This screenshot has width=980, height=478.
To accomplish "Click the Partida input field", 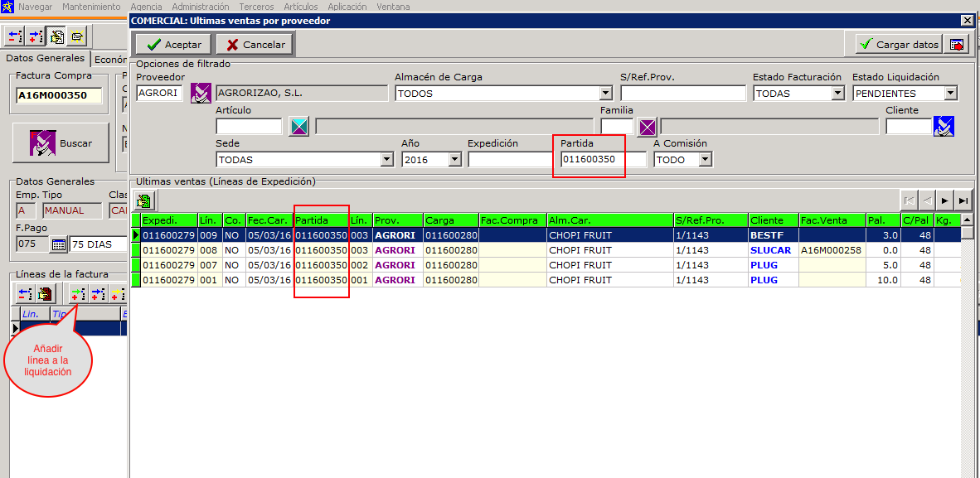I will pos(602,160).
